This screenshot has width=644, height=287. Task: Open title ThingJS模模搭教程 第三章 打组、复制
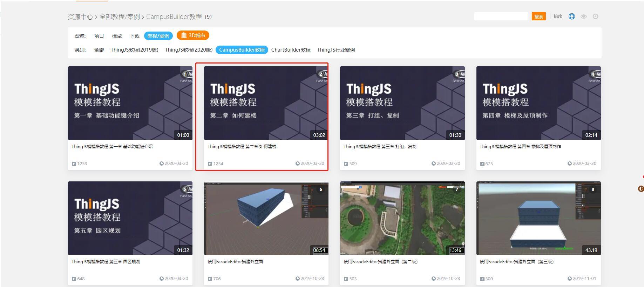(380, 147)
